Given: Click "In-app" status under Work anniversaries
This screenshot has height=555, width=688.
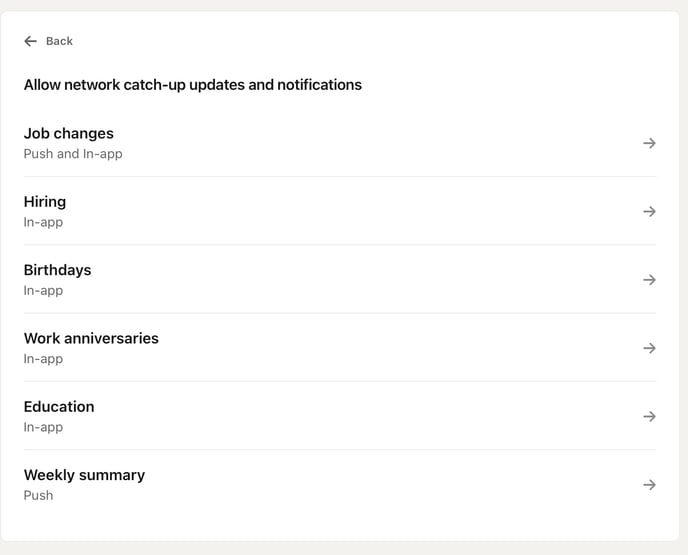Looking at the screenshot, I should tap(43, 359).
